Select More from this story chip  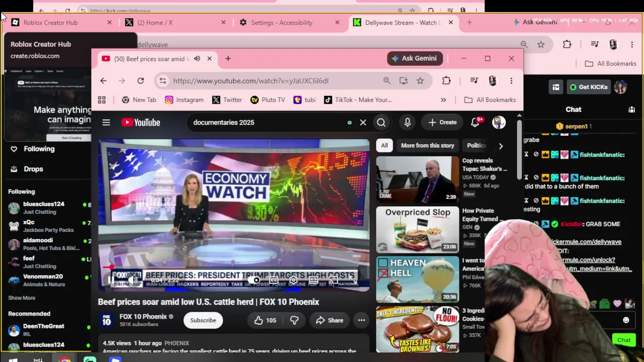click(428, 145)
